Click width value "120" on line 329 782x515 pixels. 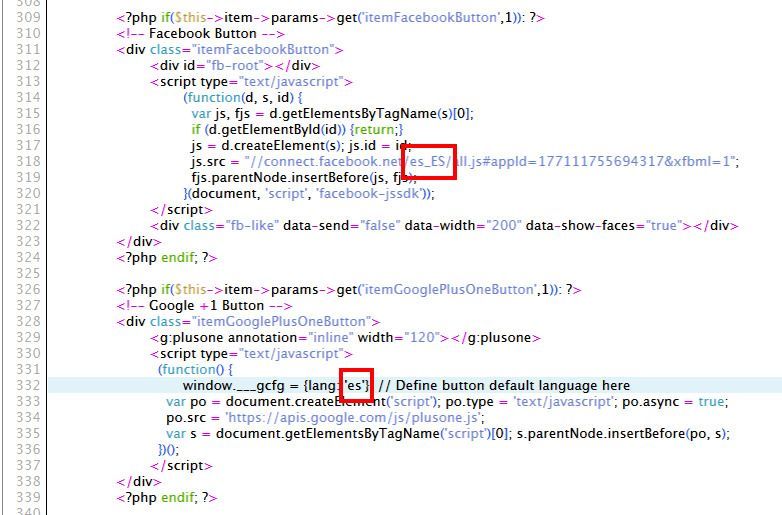click(x=422, y=338)
